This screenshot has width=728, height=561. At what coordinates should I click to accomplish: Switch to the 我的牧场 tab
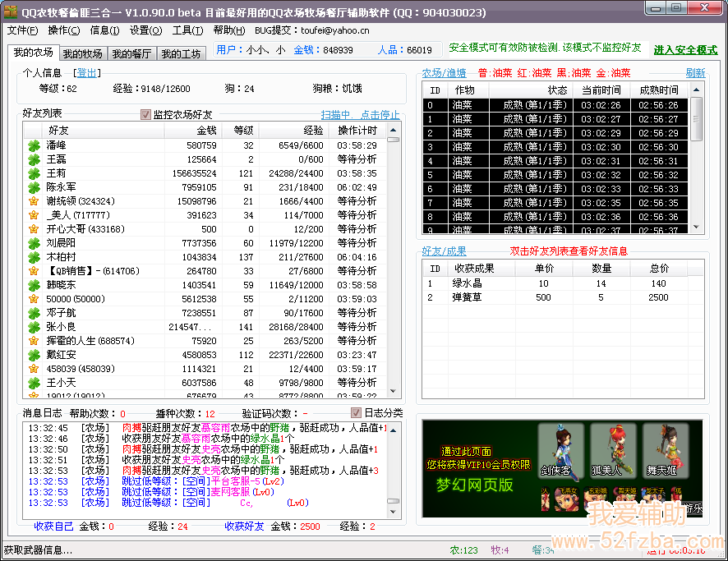point(83,54)
